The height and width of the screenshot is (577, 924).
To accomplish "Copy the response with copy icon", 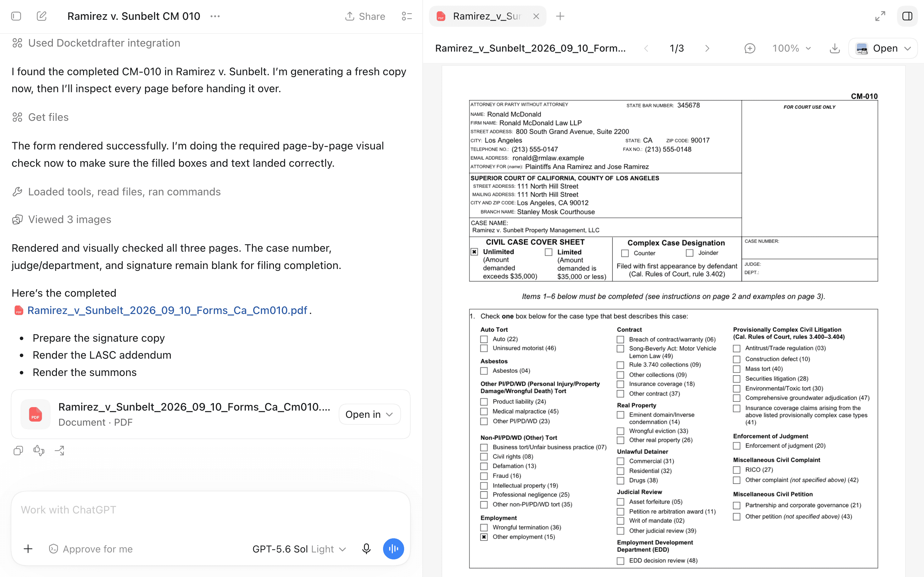I will [18, 451].
